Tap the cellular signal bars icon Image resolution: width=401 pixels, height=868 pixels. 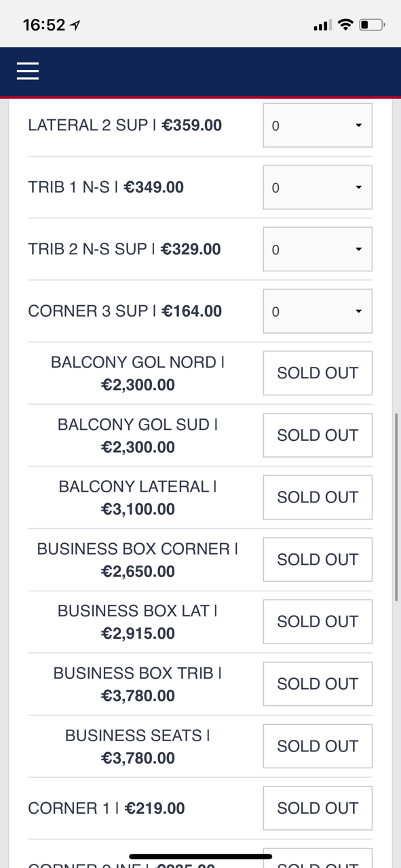[322, 26]
